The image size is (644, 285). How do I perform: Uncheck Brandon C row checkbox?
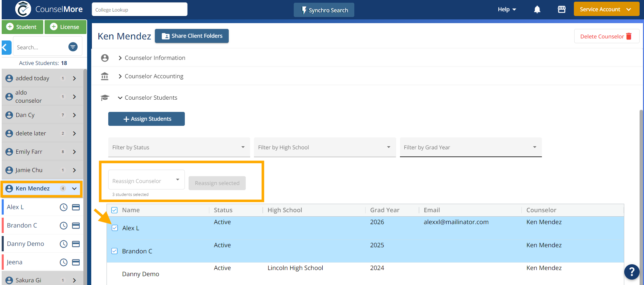(x=115, y=251)
